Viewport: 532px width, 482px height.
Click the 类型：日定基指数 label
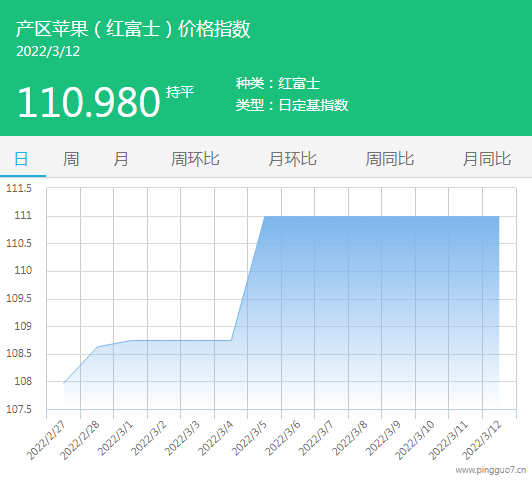pyautogui.click(x=292, y=105)
